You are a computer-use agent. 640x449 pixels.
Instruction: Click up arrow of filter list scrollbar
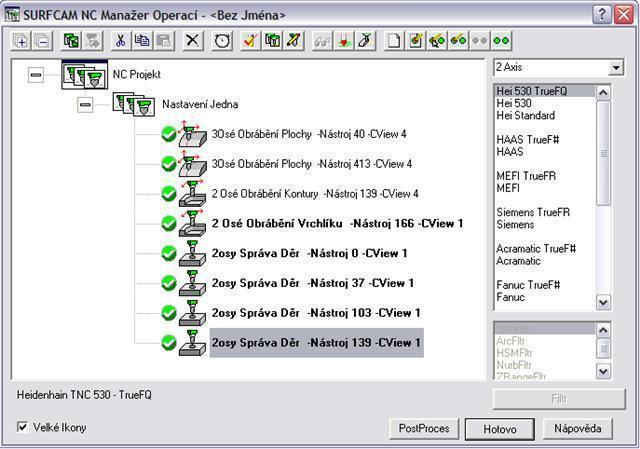point(604,330)
